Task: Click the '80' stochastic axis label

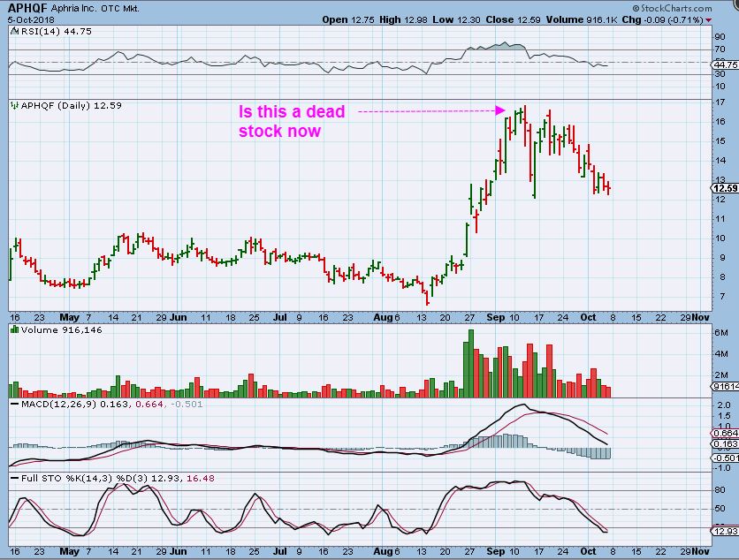Action: click(x=720, y=490)
